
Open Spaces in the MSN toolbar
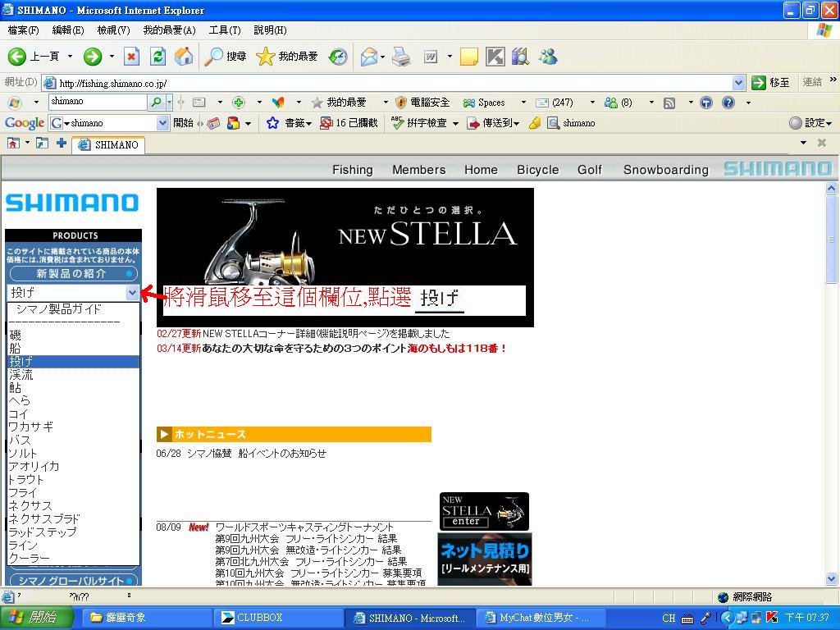[484, 103]
